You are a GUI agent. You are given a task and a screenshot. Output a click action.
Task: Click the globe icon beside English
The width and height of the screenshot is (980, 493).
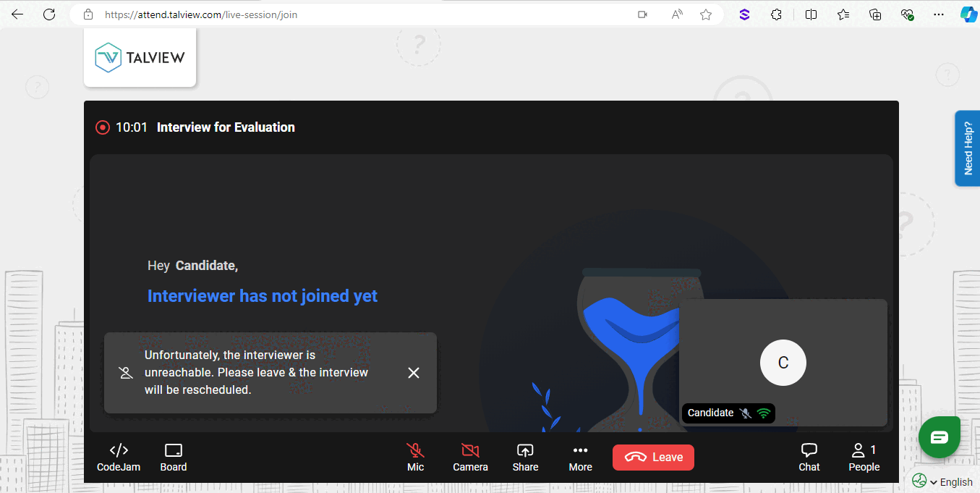pos(919,481)
